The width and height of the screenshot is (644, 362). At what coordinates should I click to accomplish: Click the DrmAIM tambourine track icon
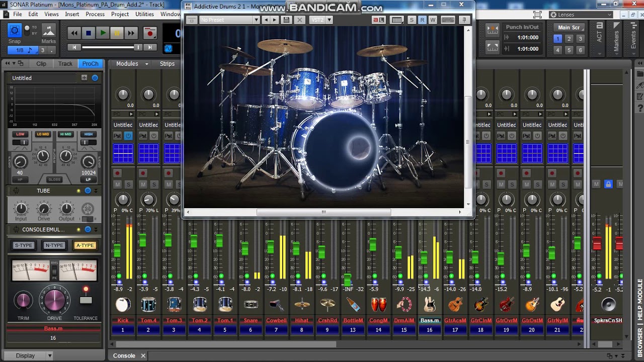coord(404,304)
